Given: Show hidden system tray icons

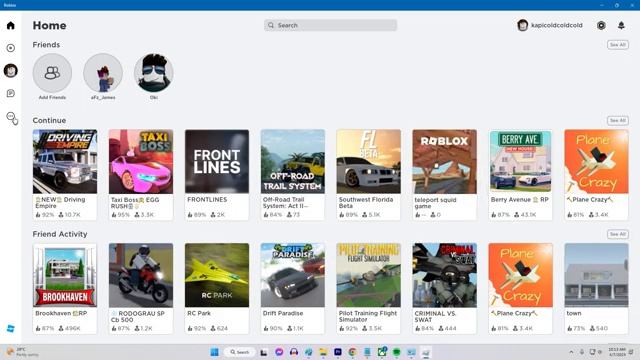Looking at the screenshot, I should click(571, 352).
